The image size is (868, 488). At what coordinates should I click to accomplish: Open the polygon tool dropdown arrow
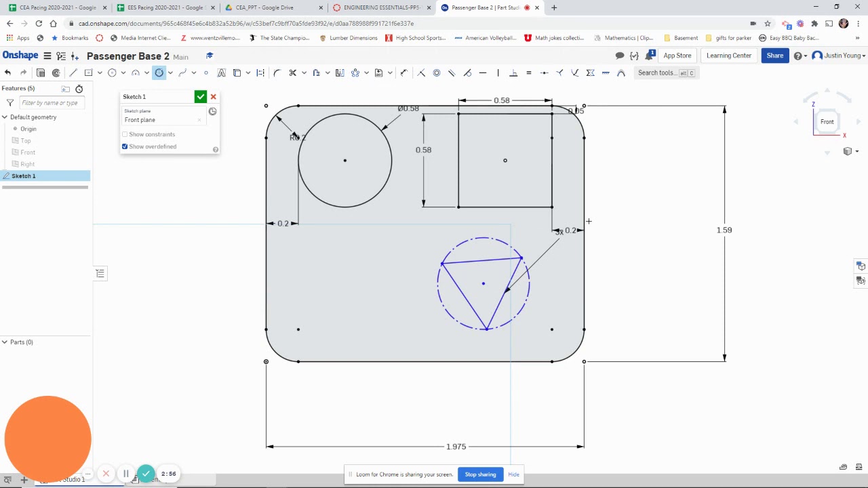(x=170, y=73)
